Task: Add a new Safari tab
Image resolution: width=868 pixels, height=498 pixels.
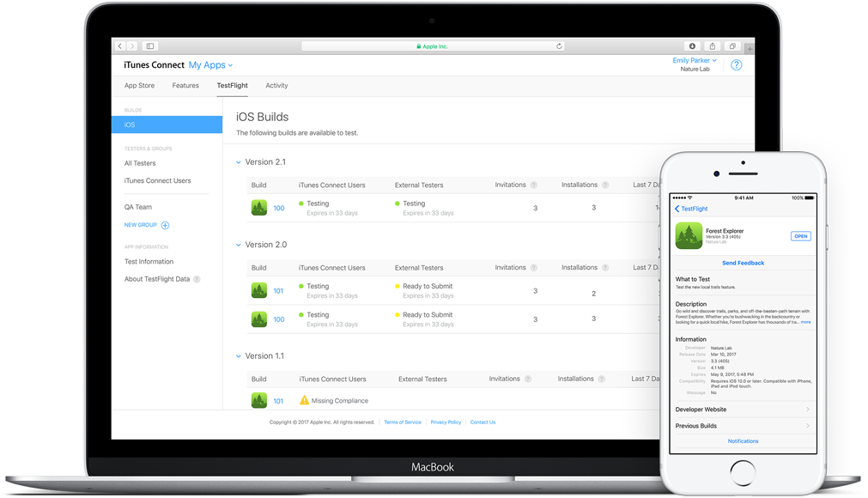Action: click(x=750, y=49)
